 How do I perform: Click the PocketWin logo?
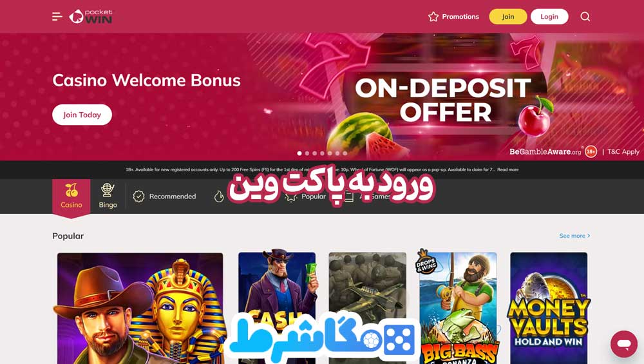pos(90,17)
